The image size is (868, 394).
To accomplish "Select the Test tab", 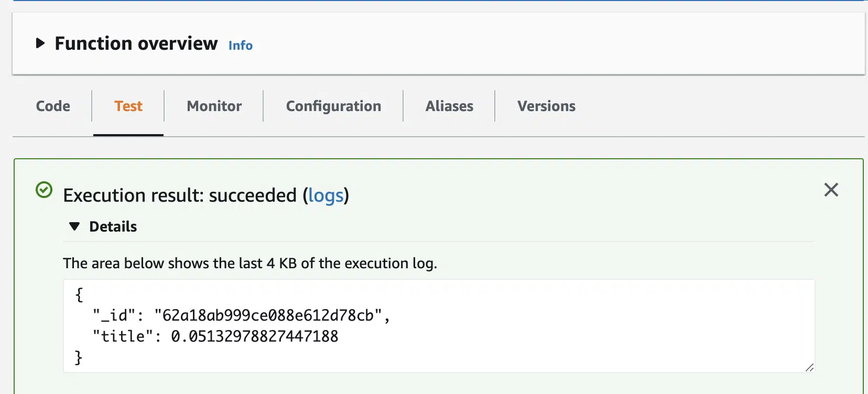I will pos(128,106).
